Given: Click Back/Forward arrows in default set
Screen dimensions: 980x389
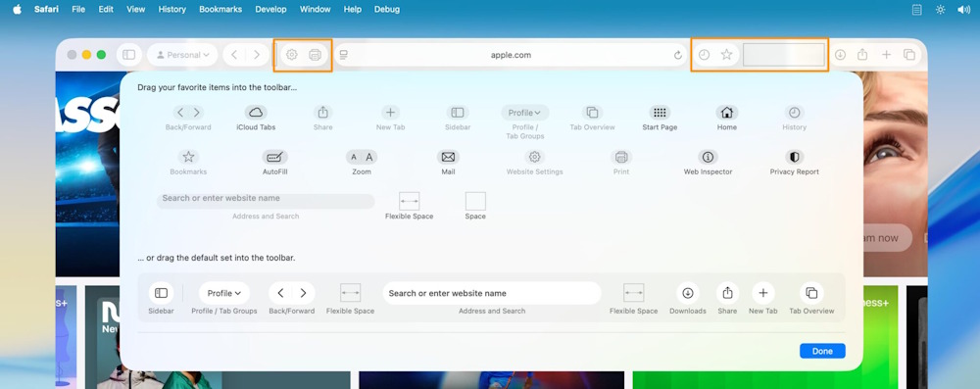Looking at the screenshot, I should click(x=292, y=293).
